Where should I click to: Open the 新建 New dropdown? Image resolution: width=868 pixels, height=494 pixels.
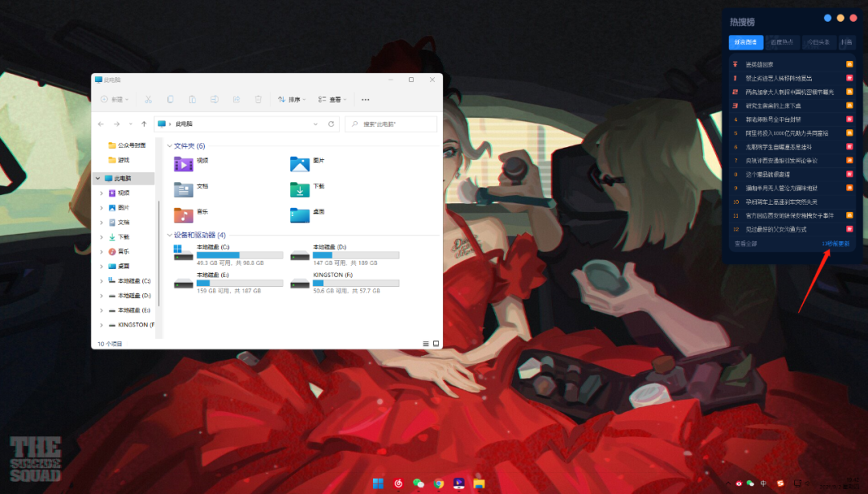tap(115, 100)
